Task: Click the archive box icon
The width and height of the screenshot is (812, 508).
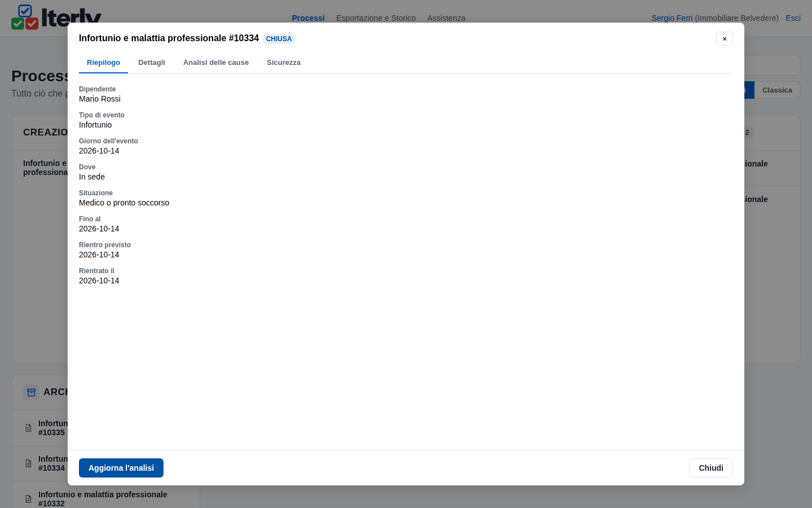Action: click(31, 392)
